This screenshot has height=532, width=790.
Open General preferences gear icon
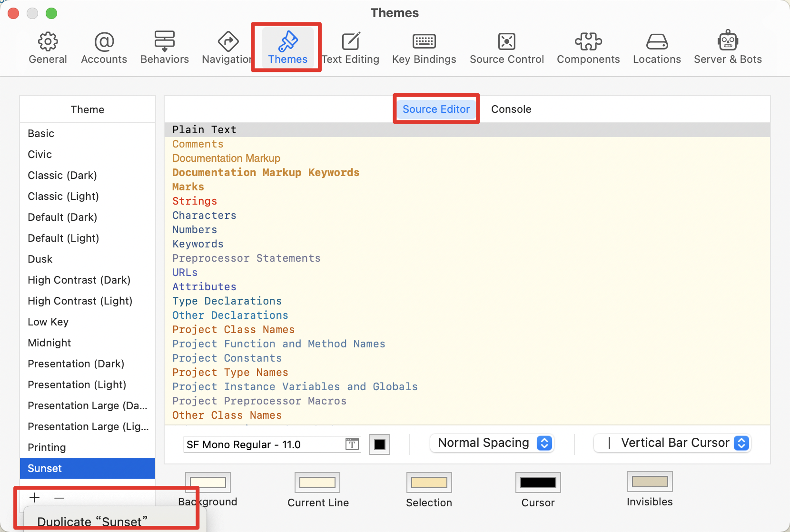(48, 48)
